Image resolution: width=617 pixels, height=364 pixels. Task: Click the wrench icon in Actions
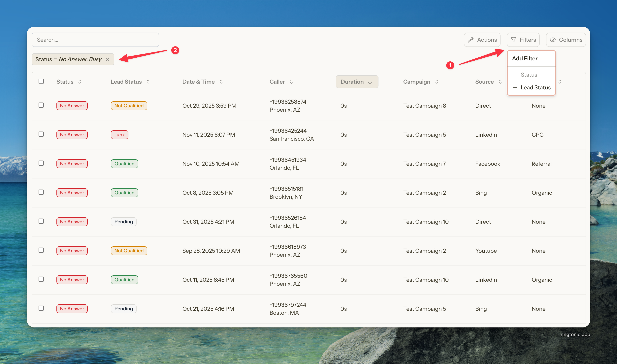[x=471, y=40]
